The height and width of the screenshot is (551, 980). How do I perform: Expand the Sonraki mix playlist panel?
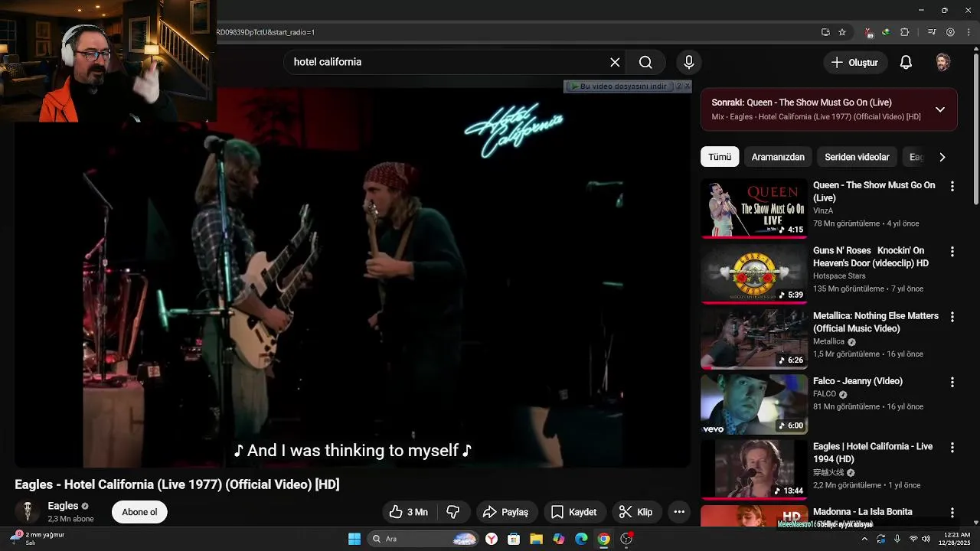[940, 109]
